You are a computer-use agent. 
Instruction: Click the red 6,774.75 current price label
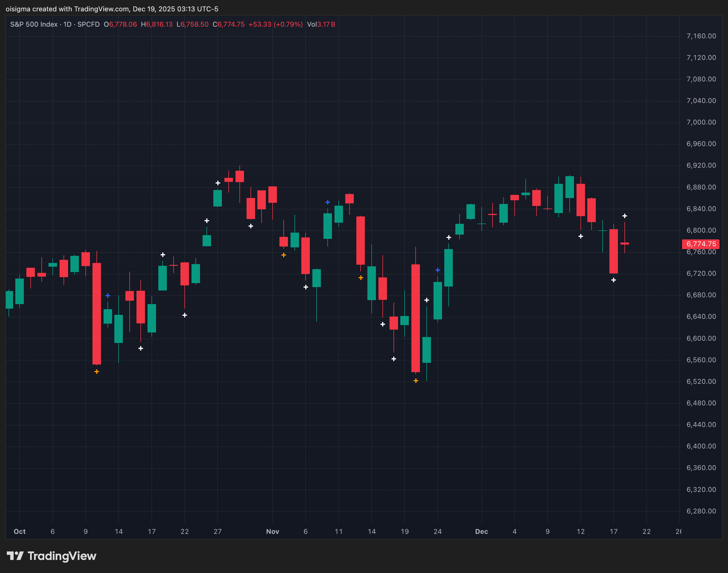click(x=700, y=244)
